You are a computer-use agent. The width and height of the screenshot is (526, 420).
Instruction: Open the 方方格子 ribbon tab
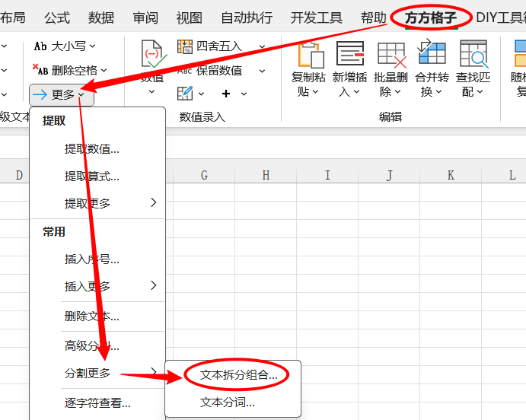431,17
